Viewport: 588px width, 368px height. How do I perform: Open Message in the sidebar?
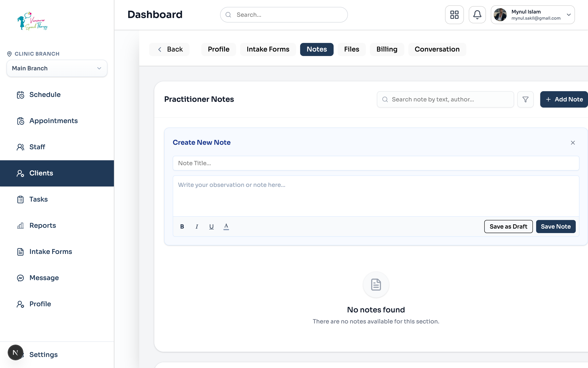pyautogui.click(x=57, y=278)
